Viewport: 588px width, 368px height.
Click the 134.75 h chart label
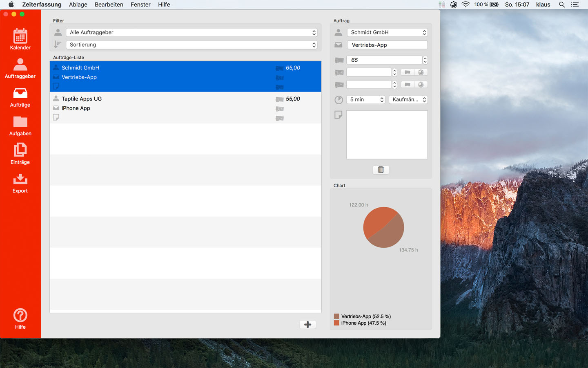pos(408,250)
